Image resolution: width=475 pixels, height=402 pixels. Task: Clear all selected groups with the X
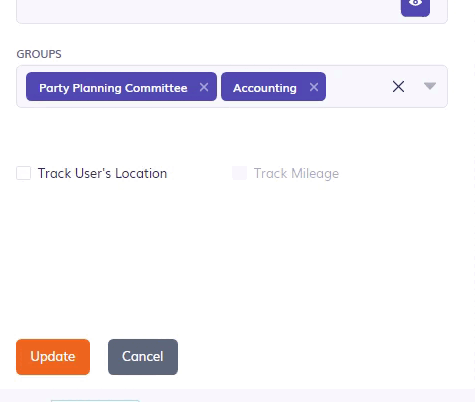pos(398,87)
